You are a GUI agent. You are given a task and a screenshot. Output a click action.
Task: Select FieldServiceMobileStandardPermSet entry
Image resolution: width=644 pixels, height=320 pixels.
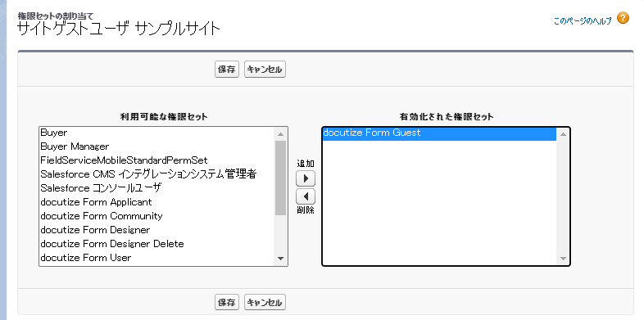(157, 160)
